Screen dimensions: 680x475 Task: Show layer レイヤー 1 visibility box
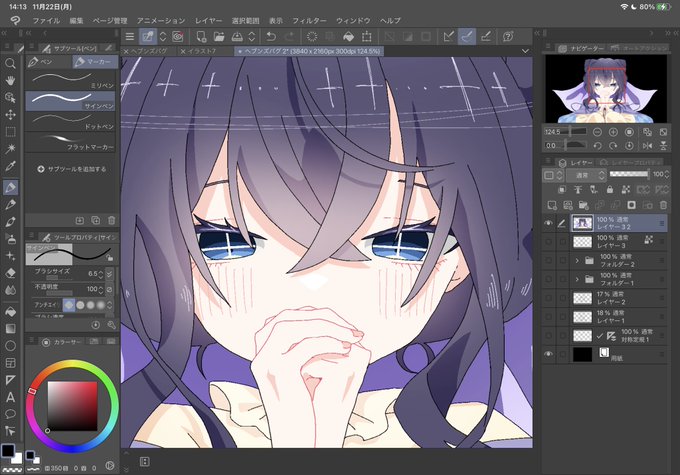[x=549, y=317]
